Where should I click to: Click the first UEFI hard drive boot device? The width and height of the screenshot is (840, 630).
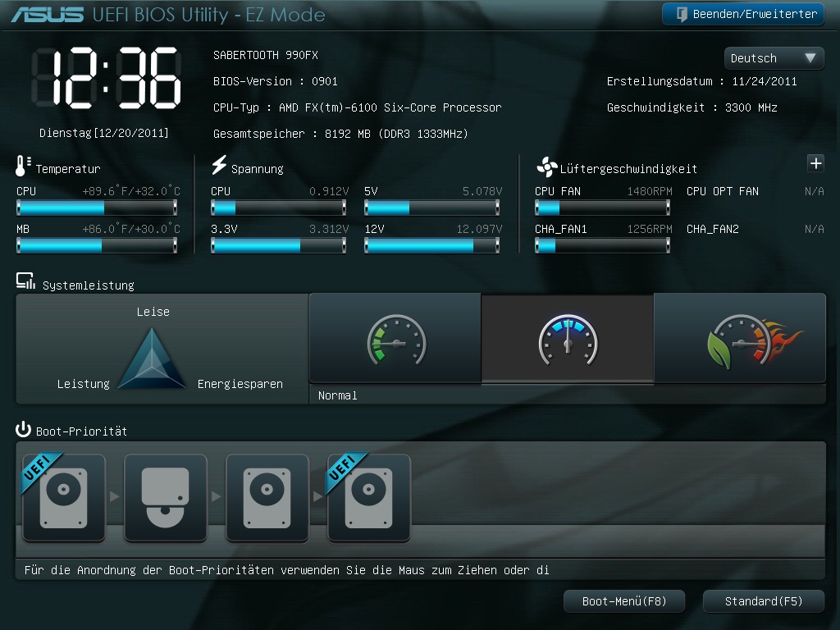pyautogui.click(x=64, y=497)
